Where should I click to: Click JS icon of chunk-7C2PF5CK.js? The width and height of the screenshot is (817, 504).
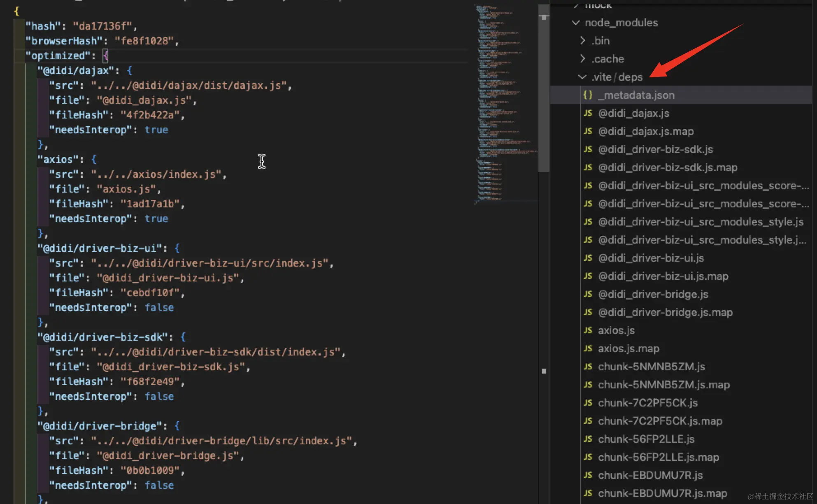[588, 403]
